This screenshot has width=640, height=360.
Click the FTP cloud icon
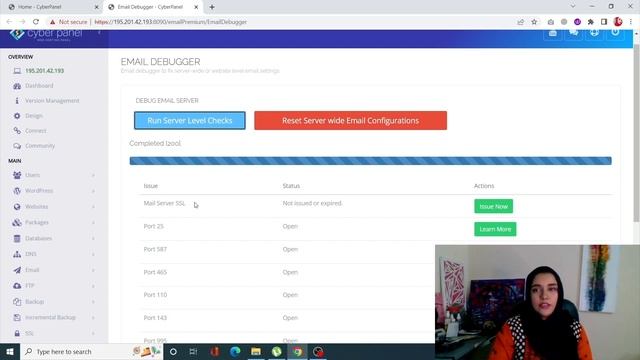pos(17,286)
